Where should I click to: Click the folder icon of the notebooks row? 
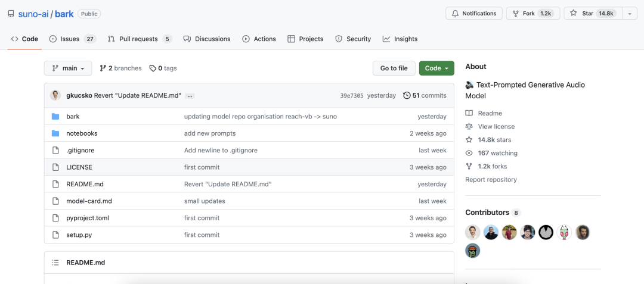click(x=55, y=133)
